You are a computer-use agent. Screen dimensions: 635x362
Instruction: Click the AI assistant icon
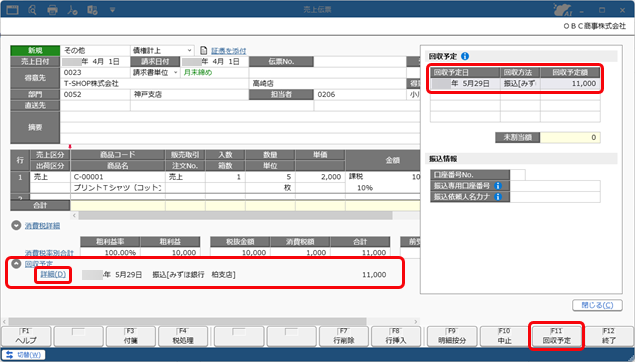(563, 9)
